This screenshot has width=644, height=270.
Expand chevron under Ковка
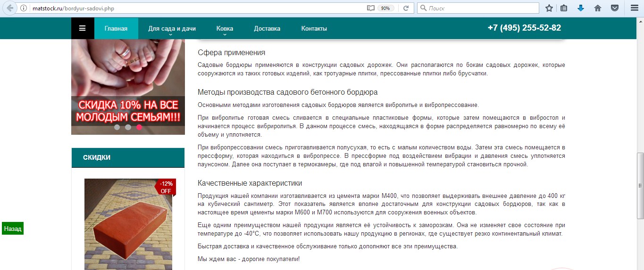pyautogui.click(x=225, y=34)
